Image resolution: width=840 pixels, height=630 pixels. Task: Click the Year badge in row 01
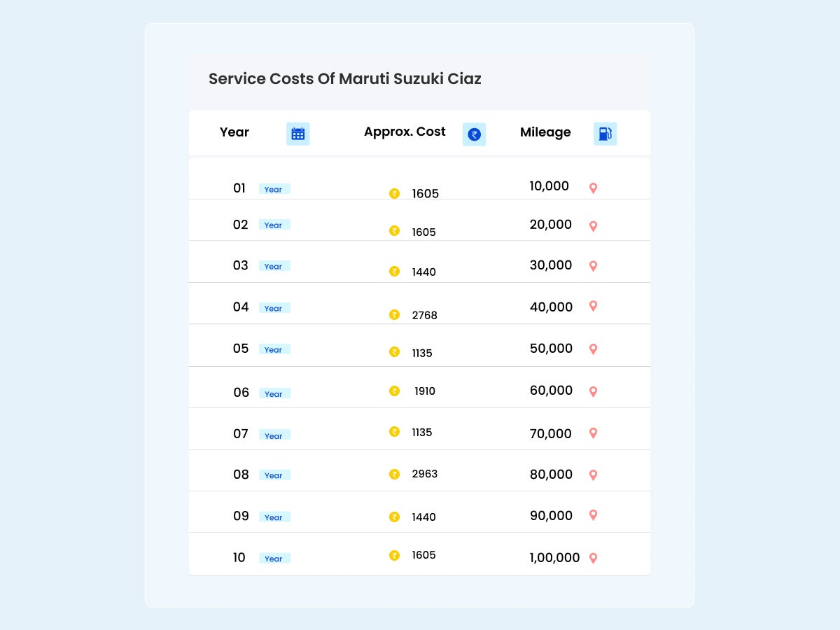point(274,189)
